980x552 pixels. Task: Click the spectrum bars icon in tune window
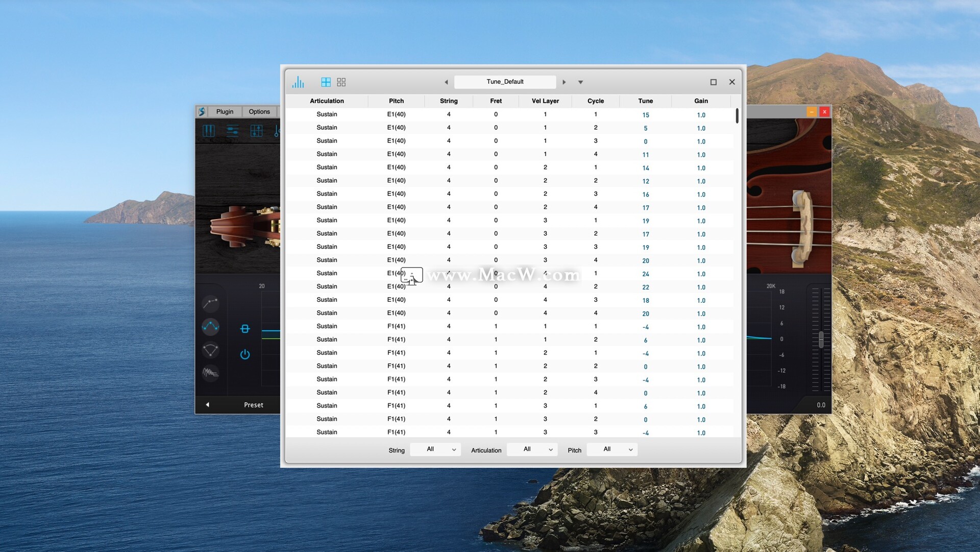click(298, 82)
